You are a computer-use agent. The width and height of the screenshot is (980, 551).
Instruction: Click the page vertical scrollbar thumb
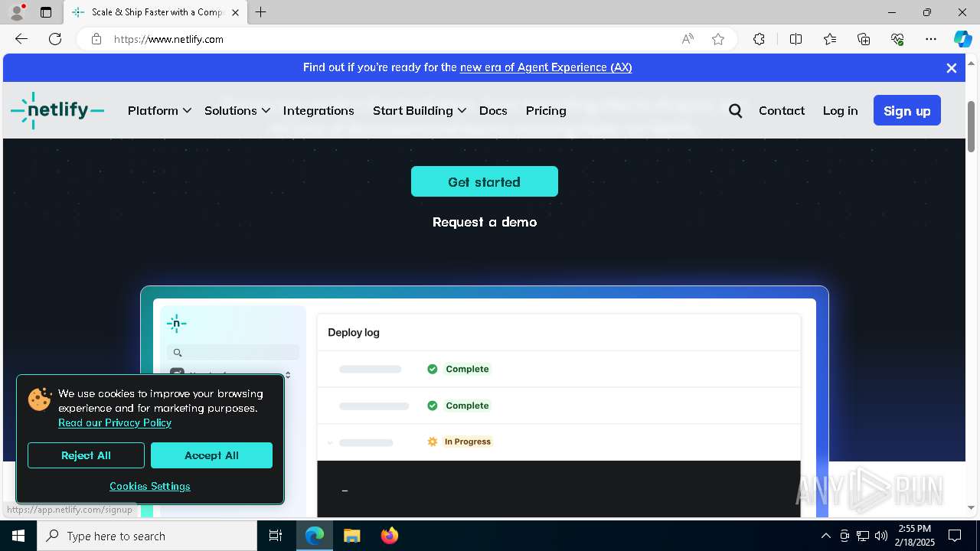coord(972,126)
